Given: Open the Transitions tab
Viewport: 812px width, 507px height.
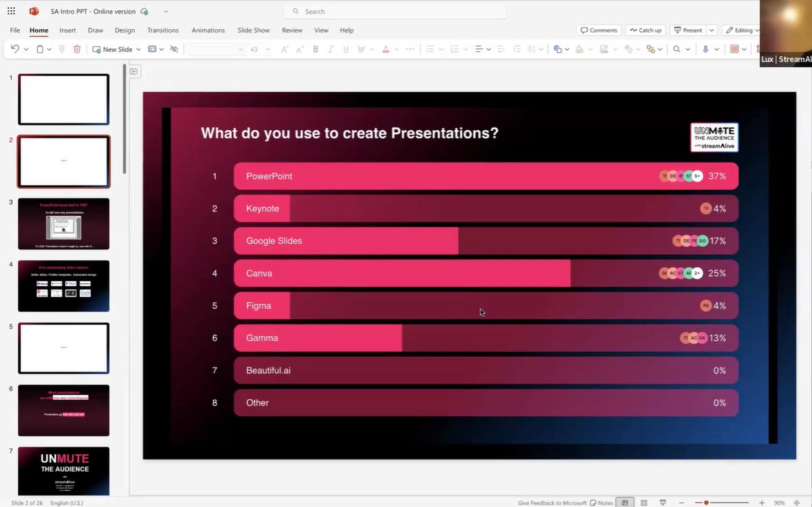Looking at the screenshot, I should click(163, 30).
